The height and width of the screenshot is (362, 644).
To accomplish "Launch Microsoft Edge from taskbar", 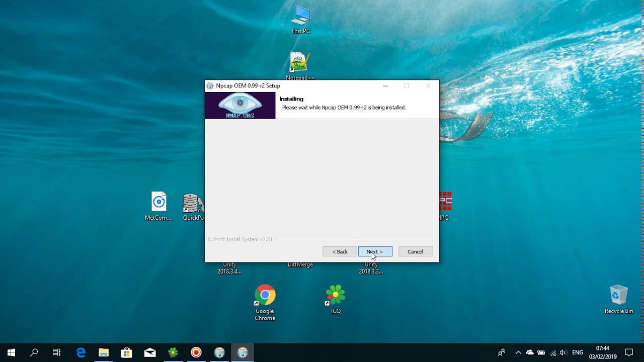I will click(x=80, y=352).
